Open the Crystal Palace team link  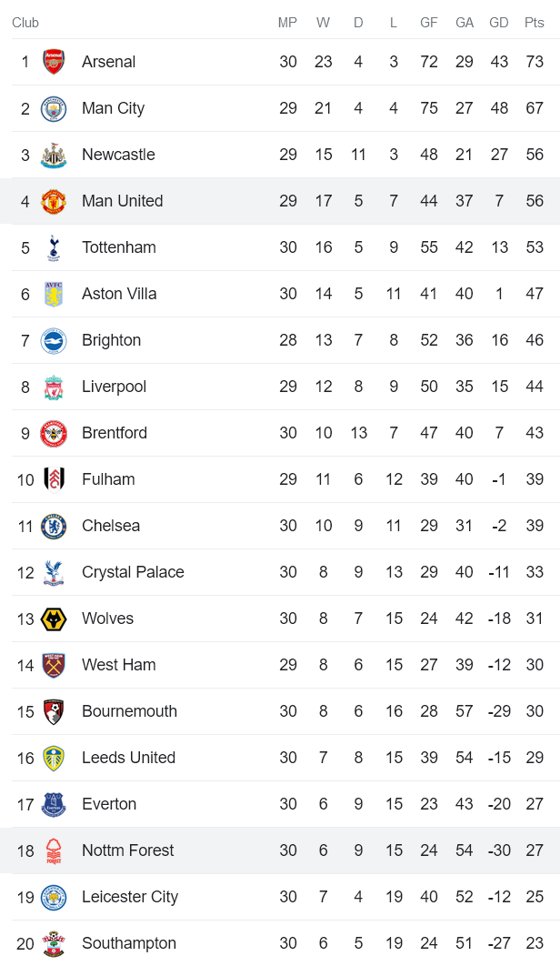tap(133, 572)
